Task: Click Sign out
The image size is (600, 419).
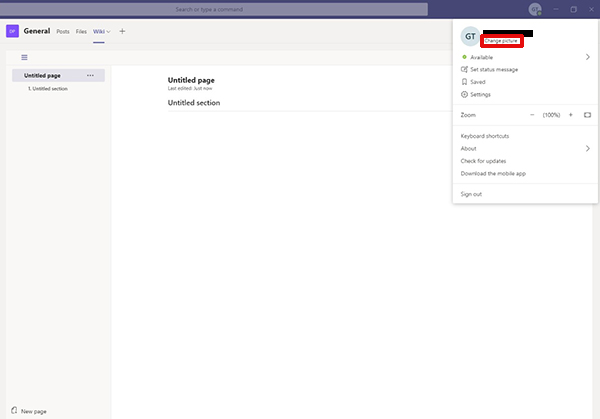Action: tap(471, 194)
